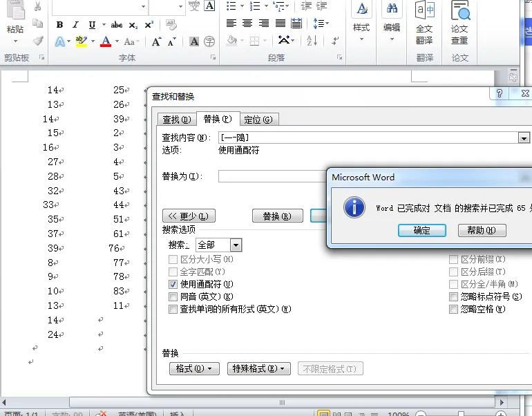Image resolution: width=532 pixels, height=416 pixels.
Task: Check 忽略标点符号 checkbox
Action: [454, 297]
